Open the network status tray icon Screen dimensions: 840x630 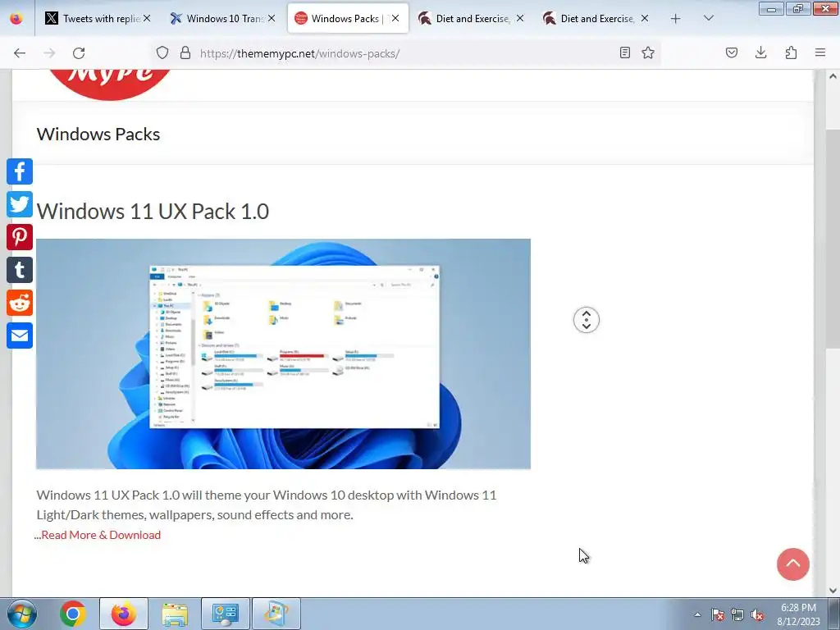point(737,614)
